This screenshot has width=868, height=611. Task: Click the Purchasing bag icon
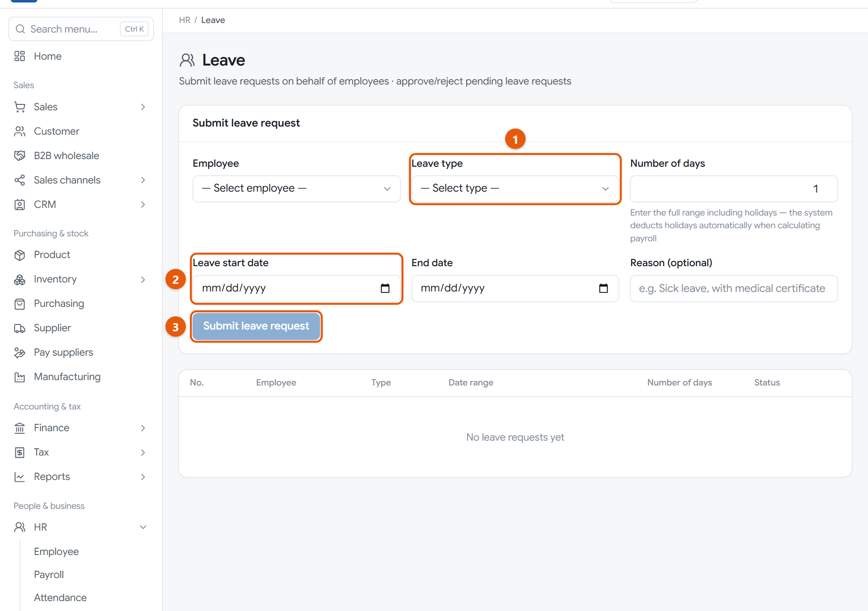click(x=19, y=304)
